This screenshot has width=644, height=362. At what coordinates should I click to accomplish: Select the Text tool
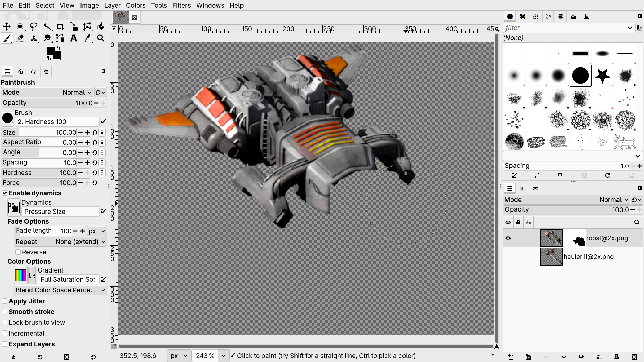(74, 38)
